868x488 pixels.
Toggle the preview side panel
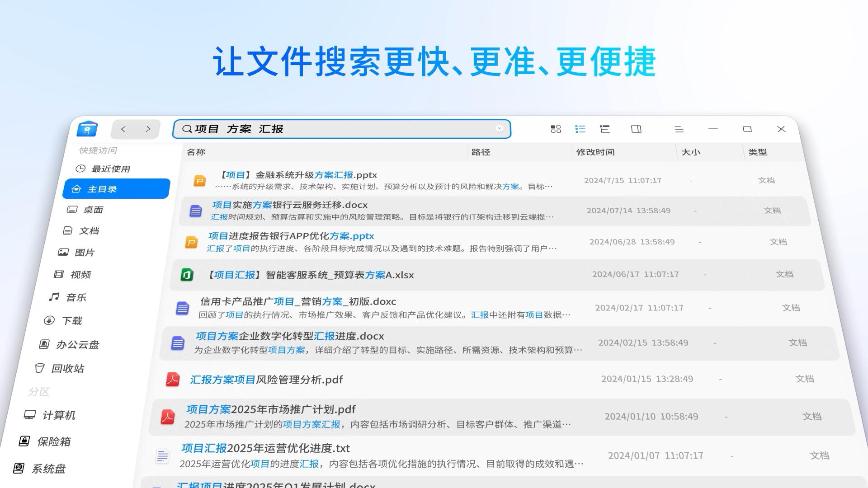coord(636,129)
